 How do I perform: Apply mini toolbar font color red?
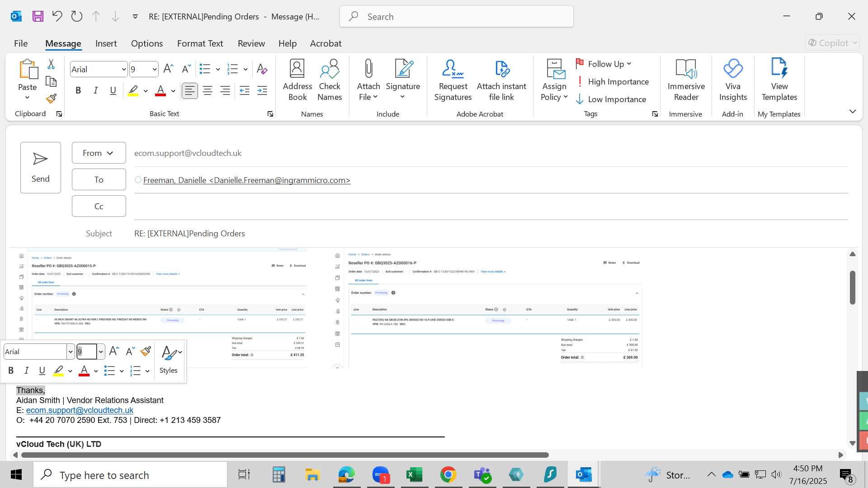pyautogui.click(x=84, y=371)
